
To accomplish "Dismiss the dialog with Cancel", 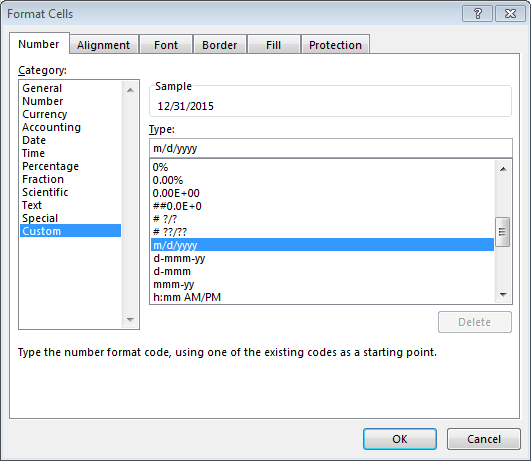I will [484, 439].
